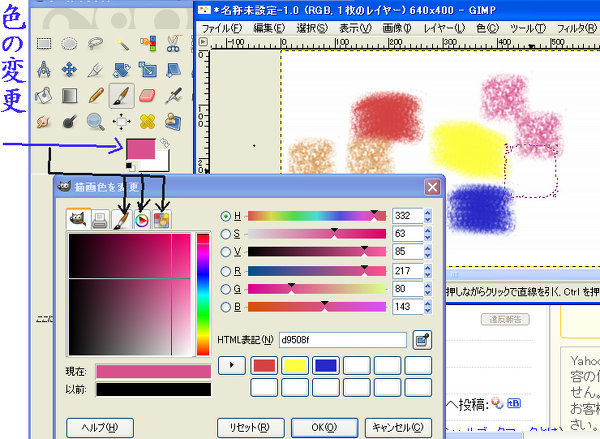Select the Dodge/Burn tool

click(69, 122)
